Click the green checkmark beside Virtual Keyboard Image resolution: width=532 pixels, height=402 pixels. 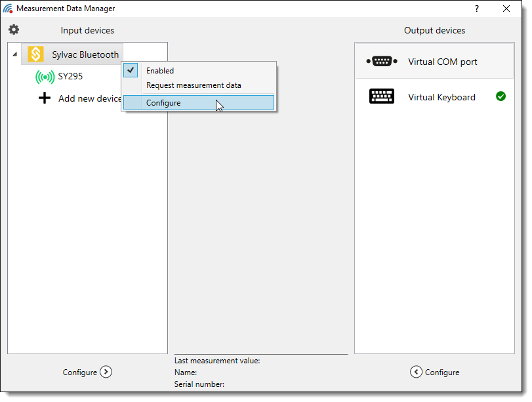click(501, 96)
